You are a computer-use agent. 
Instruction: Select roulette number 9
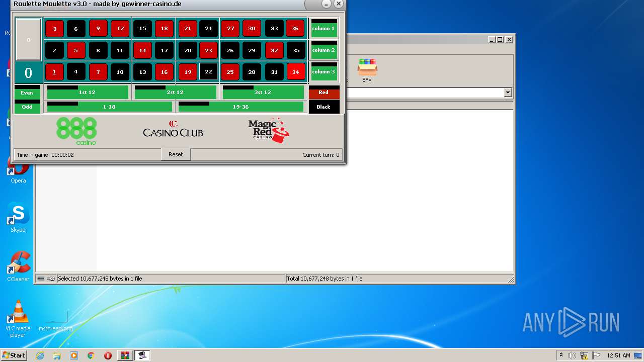pyautogui.click(x=98, y=29)
